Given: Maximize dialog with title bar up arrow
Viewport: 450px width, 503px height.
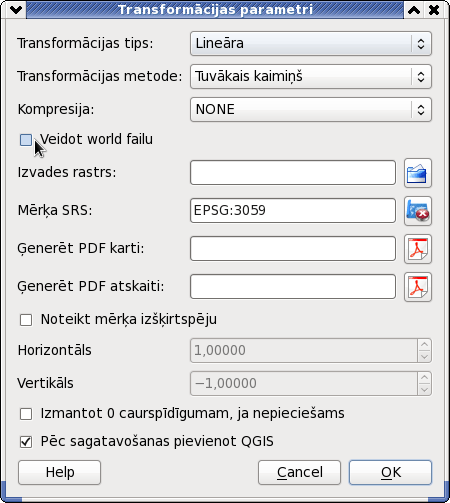Looking at the screenshot, I should click(x=414, y=10).
